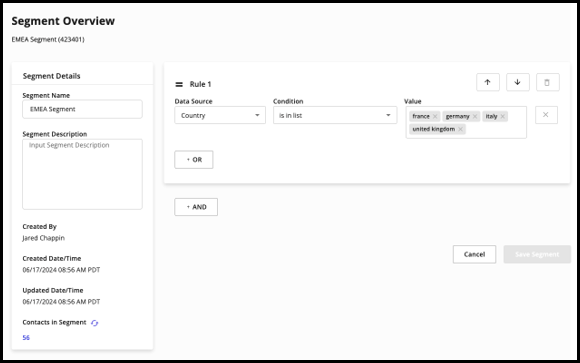
Task: Move Rule 1 down with arrow button
Action: click(517, 82)
